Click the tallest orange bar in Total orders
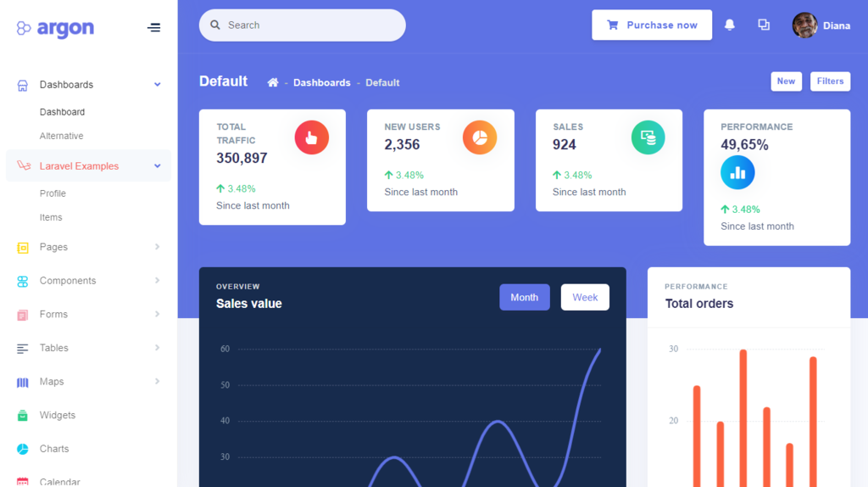868x487 pixels. tap(743, 418)
